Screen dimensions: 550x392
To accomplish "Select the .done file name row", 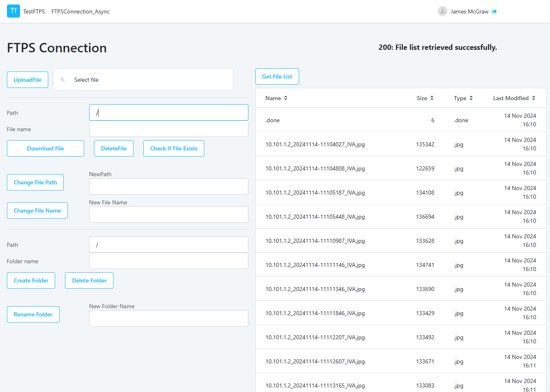I will coord(401,120).
